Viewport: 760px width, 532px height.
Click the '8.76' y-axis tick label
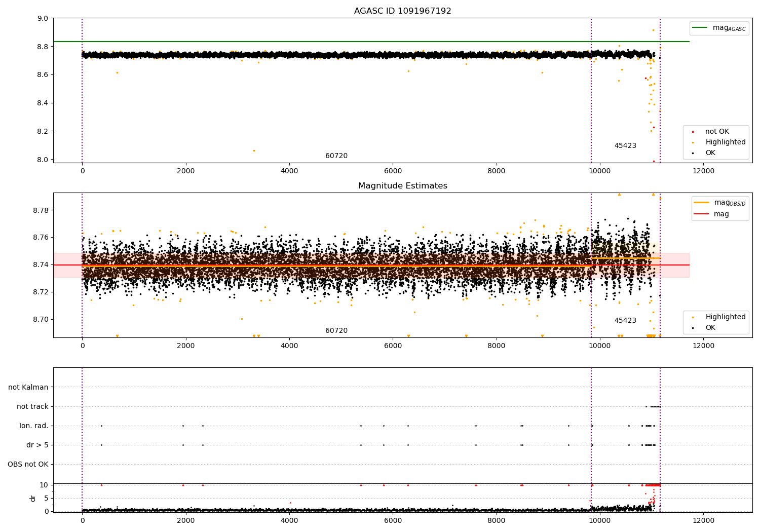tap(41, 238)
